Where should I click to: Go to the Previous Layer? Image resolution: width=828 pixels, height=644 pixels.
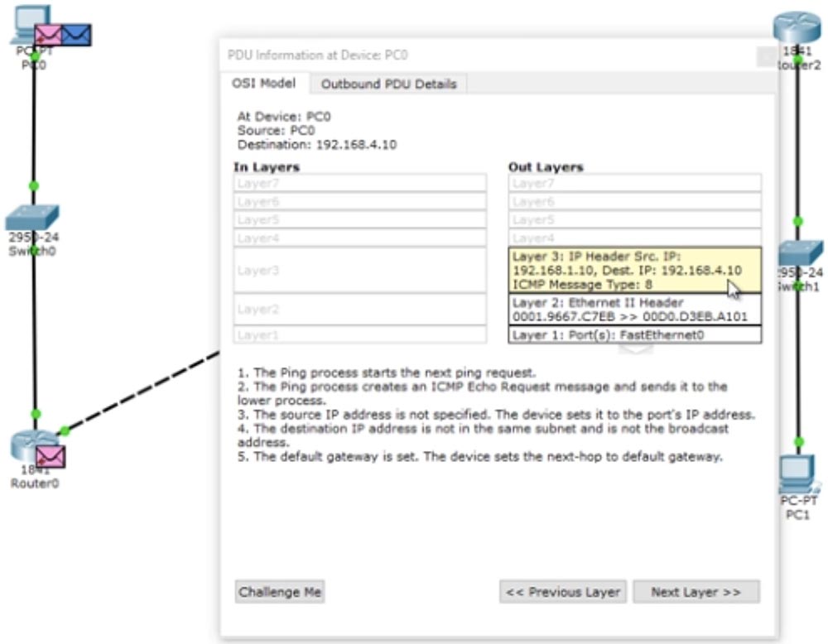563,592
